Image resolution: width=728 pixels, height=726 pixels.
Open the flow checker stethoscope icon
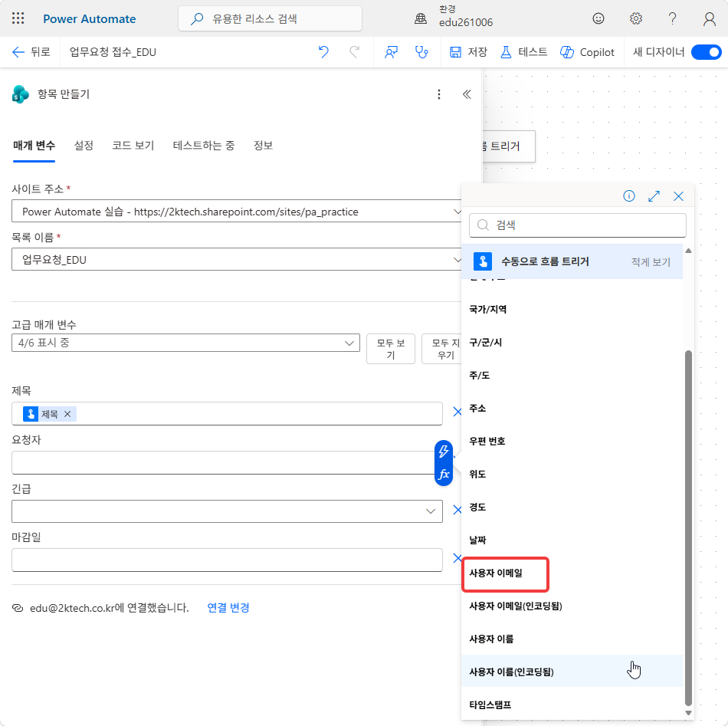421,52
